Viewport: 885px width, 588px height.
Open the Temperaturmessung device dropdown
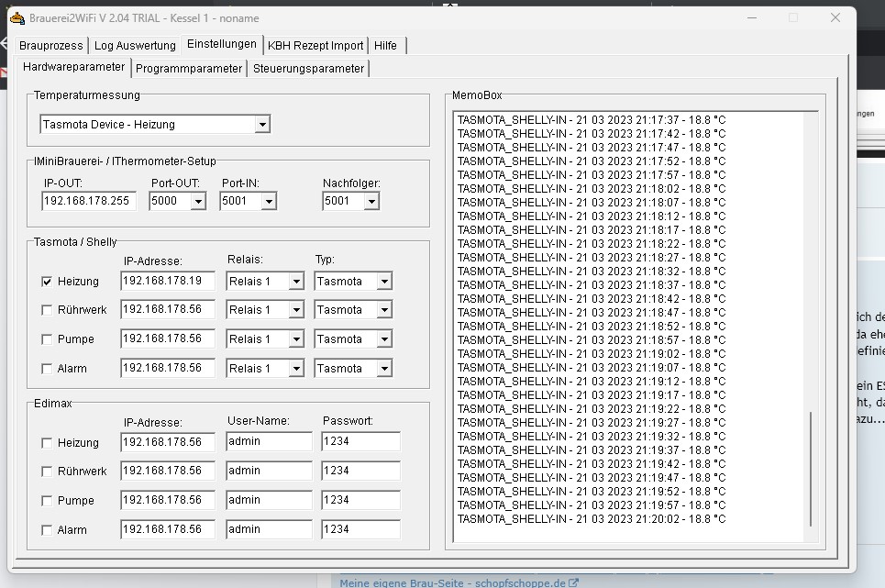point(262,125)
